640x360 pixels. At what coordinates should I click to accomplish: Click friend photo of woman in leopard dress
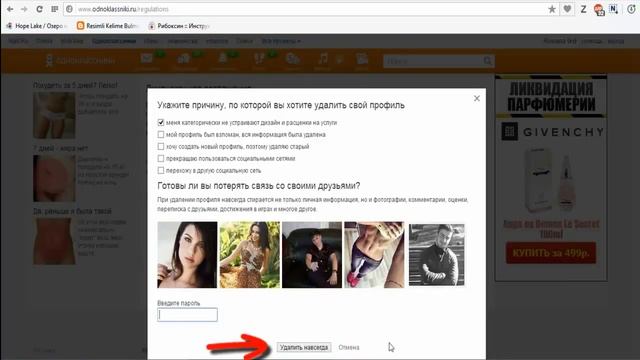(250, 255)
